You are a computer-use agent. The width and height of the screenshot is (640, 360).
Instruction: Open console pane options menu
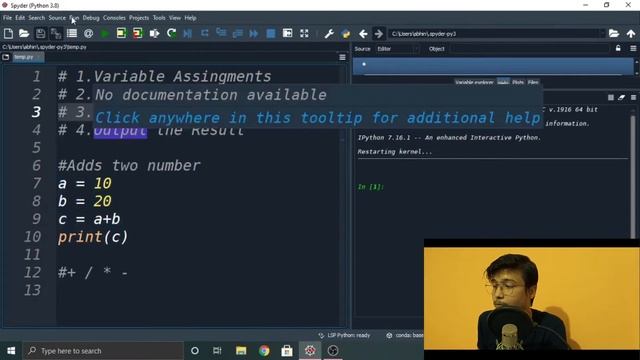633,98
